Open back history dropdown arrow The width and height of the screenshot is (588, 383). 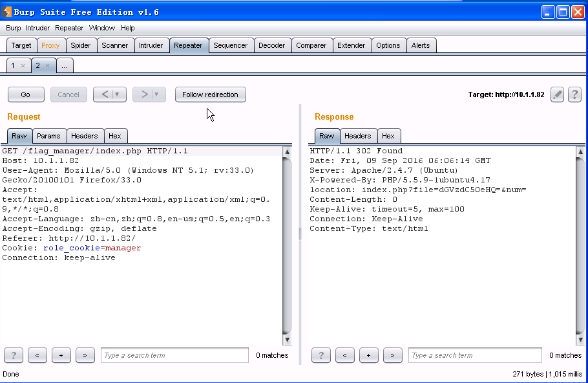pos(118,94)
